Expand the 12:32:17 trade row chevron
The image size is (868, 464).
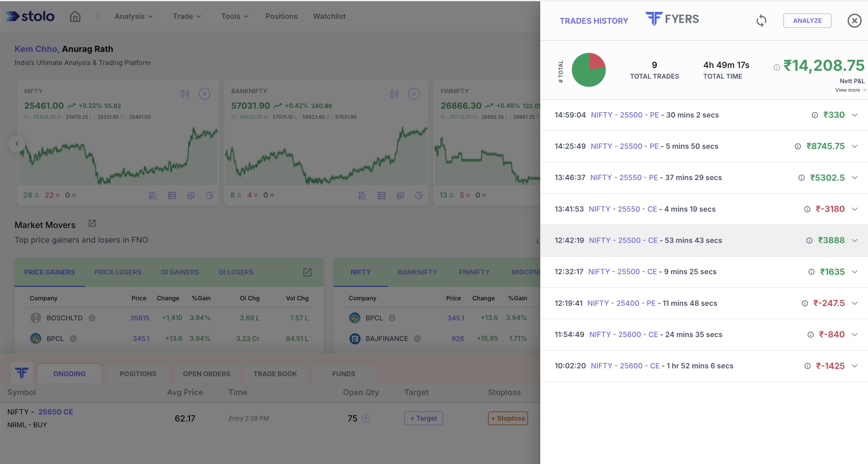[x=854, y=272]
